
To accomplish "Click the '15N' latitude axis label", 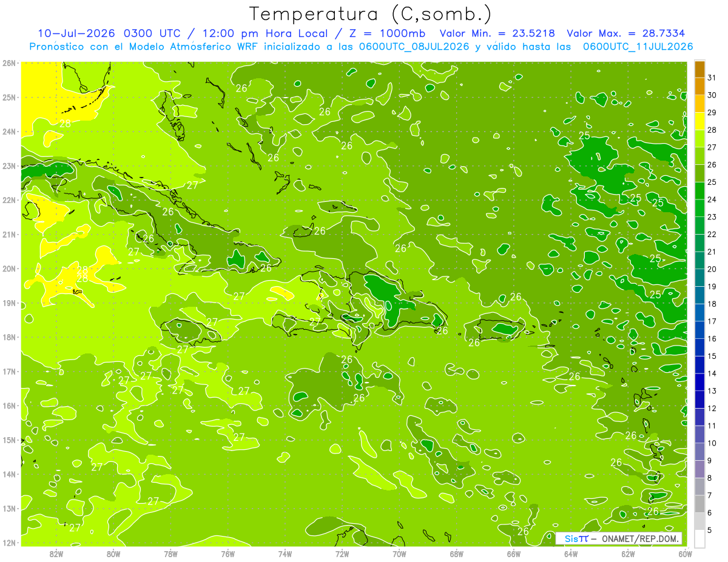I will (8, 440).
